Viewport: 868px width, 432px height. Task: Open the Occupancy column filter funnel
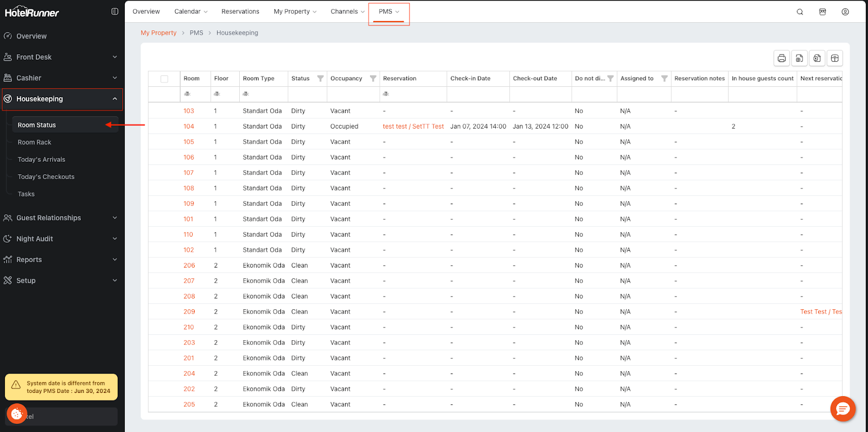pos(373,79)
